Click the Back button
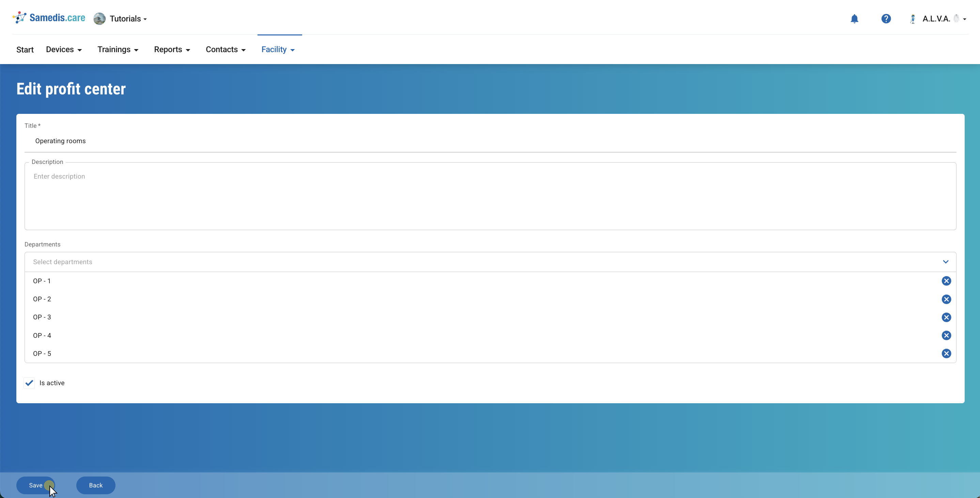Viewport: 980px width, 498px height. 95,485
